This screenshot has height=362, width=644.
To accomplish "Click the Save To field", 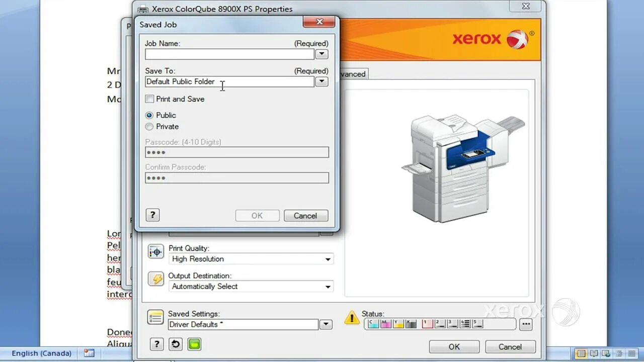I will tap(229, 81).
